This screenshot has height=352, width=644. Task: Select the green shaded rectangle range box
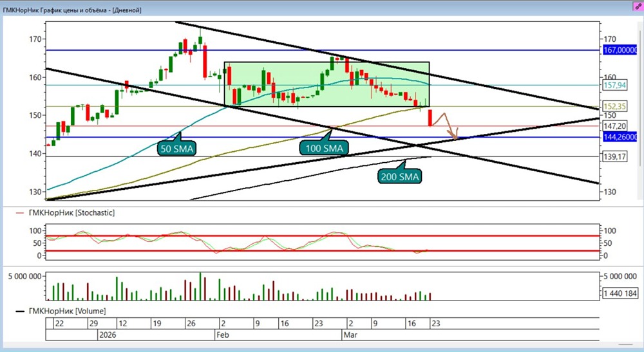pyautogui.click(x=327, y=84)
